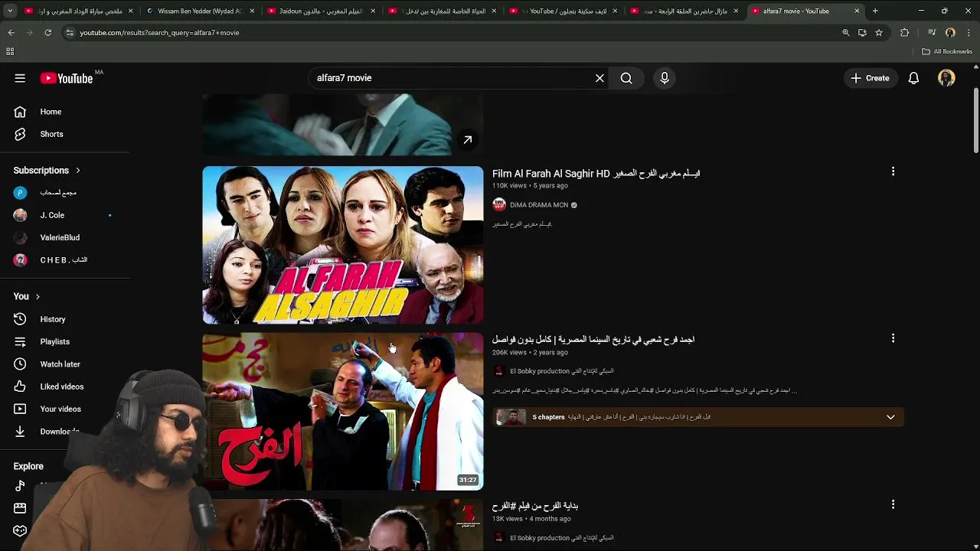This screenshot has width=980, height=551.
Task: Open Chrome three-dot menu
Action: tap(969, 33)
